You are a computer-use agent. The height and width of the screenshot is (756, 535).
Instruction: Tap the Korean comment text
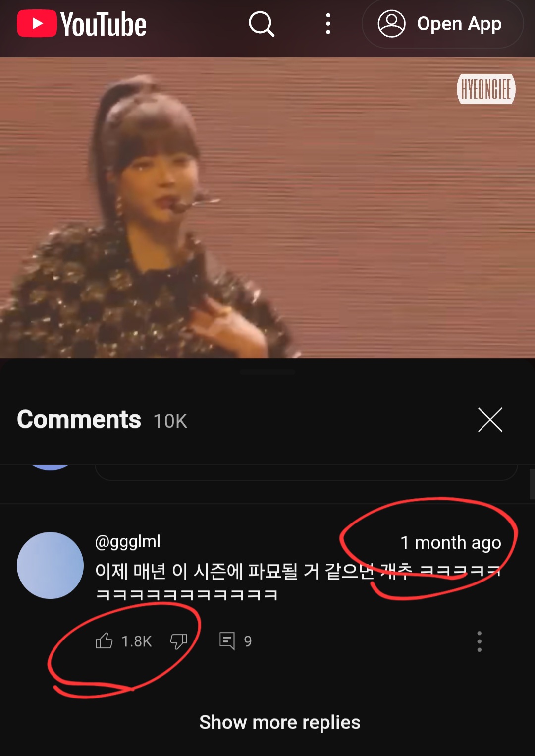coord(297,582)
